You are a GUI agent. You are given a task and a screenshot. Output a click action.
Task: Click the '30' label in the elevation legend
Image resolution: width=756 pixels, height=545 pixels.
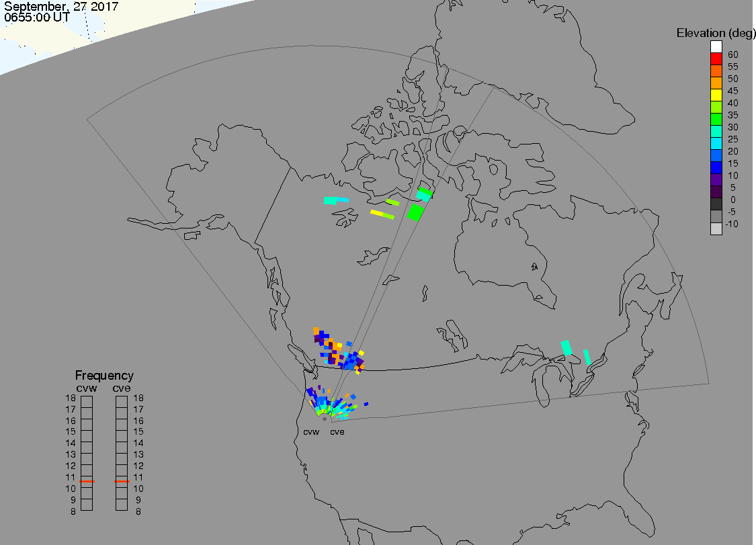tap(733, 127)
